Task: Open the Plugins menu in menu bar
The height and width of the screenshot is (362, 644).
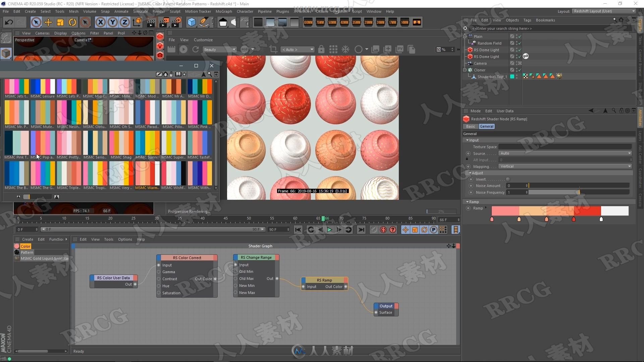Action: (283, 11)
